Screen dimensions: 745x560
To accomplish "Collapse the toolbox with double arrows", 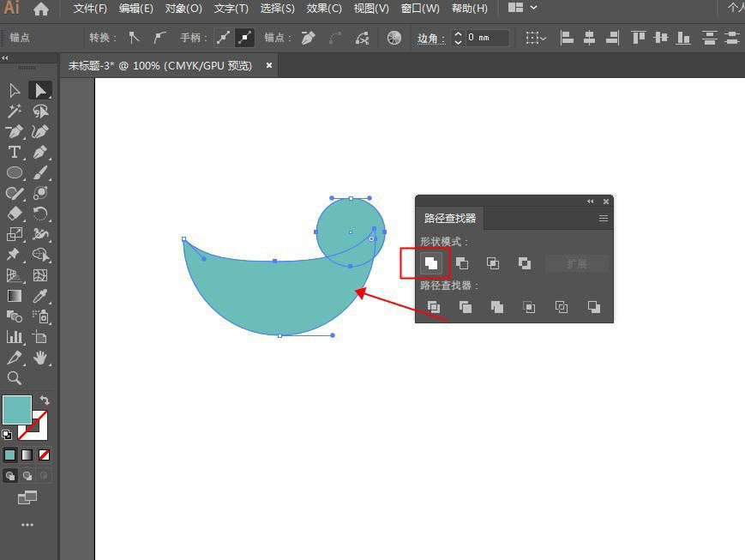I will point(5,57).
